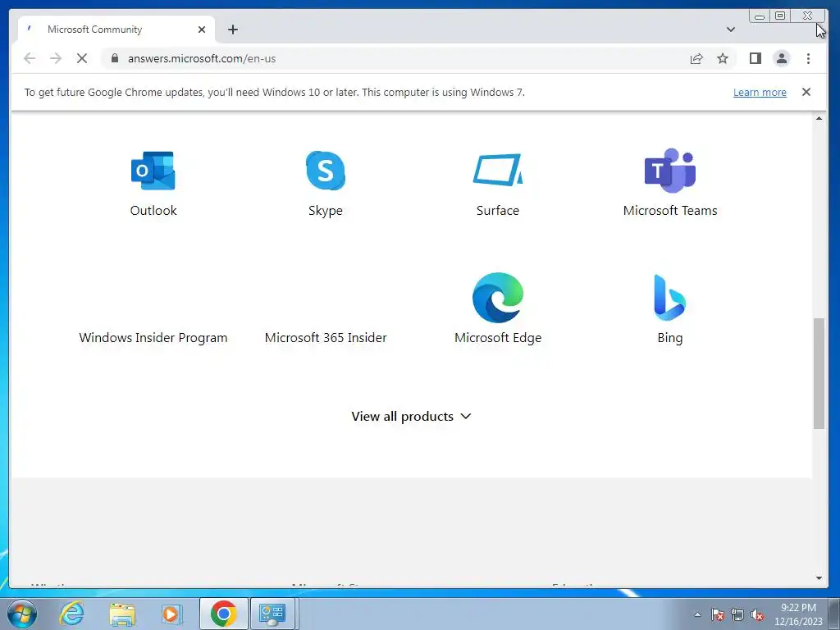
Task: Open the Chrome profile avatar
Action: 782,58
